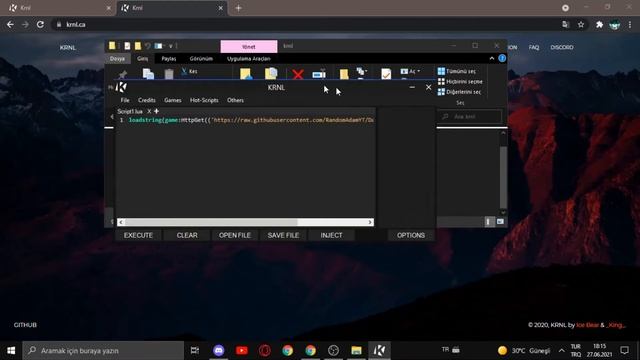Click the Windows search box

point(103,350)
